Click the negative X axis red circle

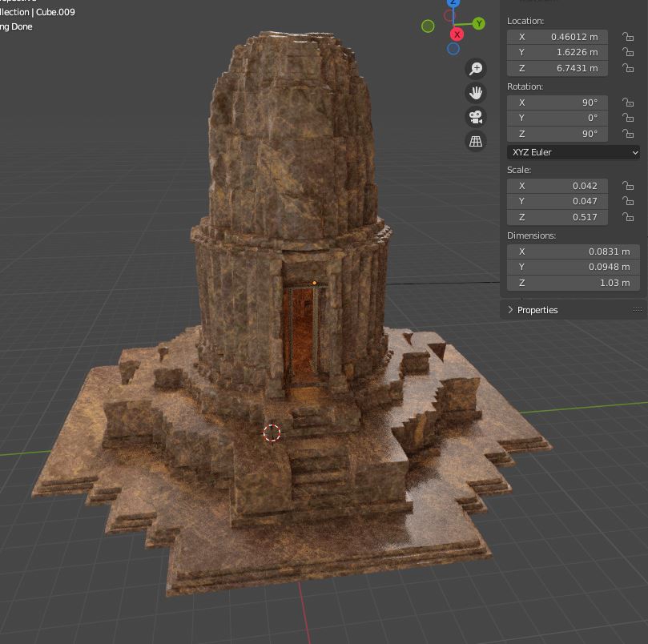[449, 16]
